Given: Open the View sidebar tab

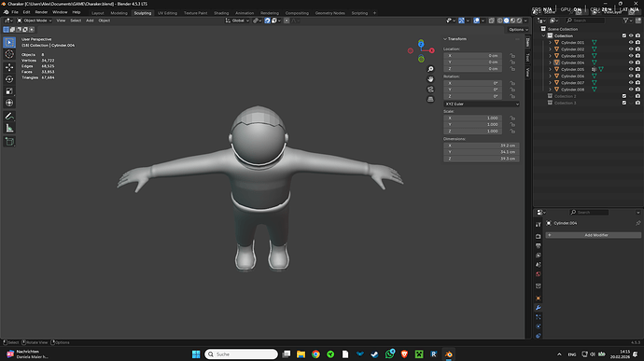Looking at the screenshot, I should (527, 72).
